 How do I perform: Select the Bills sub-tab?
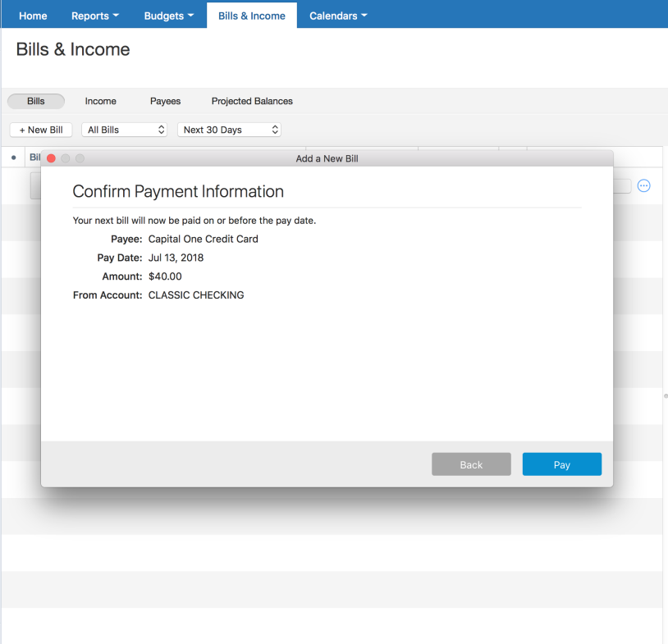pyautogui.click(x=36, y=101)
